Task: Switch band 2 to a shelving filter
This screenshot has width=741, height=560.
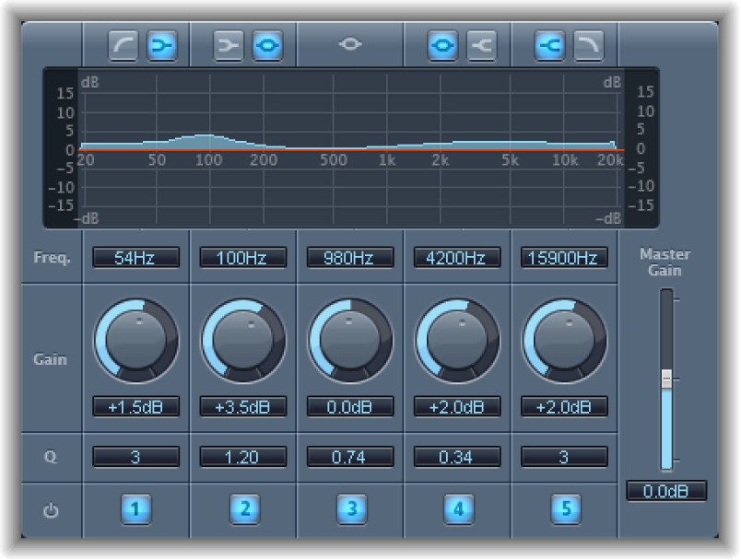Action: (x=229, y=41)
